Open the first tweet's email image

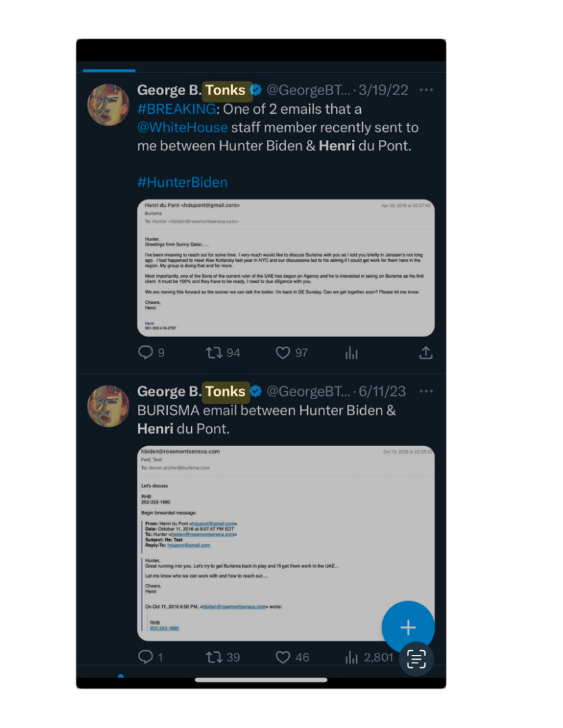coord(286,267)
